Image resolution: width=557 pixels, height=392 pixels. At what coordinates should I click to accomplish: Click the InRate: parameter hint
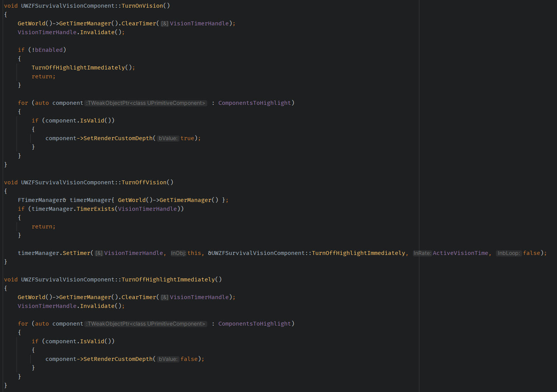pyautogui.click(x=422, y=253)
